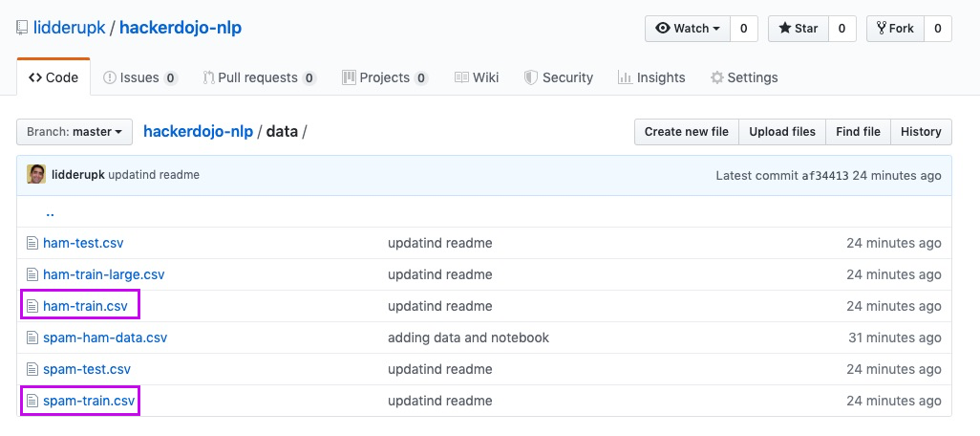The height and width of the screenshot is (436, 980).
Task: Click 'updatind readme' message in the spam-train.csv row
Action: click(x=440, y=401)
